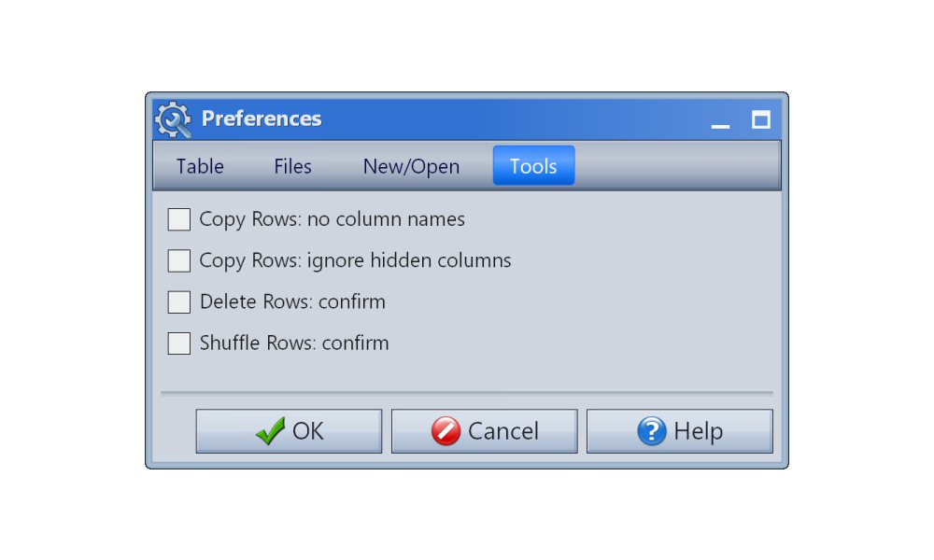Select the New/Open tab
The width and height of the screenshot is (934, 560).
click(411, 166)
